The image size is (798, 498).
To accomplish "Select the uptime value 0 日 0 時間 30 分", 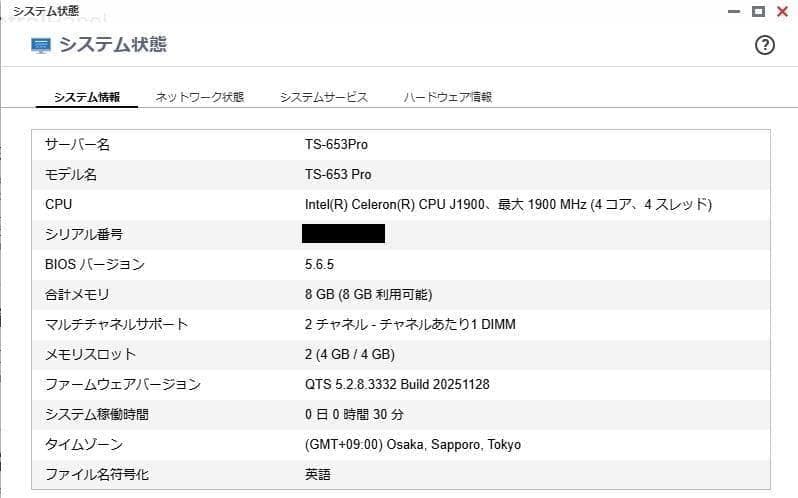I will [x=354, y=415].
